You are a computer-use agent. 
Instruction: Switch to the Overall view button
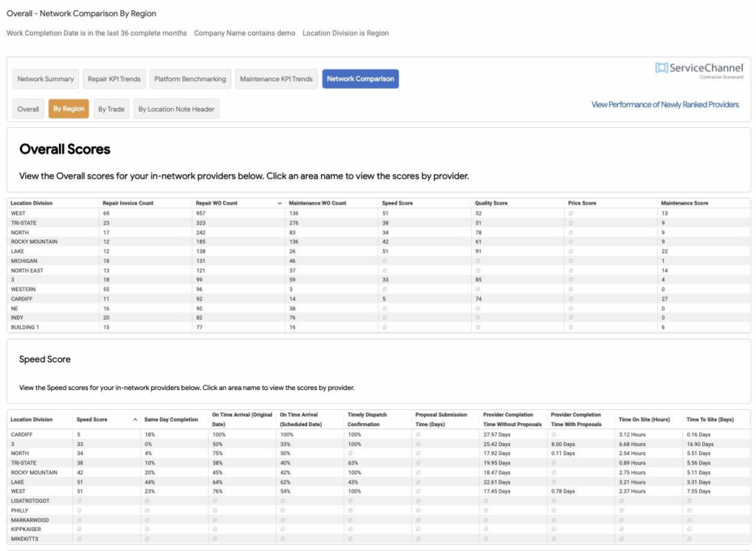28,109
